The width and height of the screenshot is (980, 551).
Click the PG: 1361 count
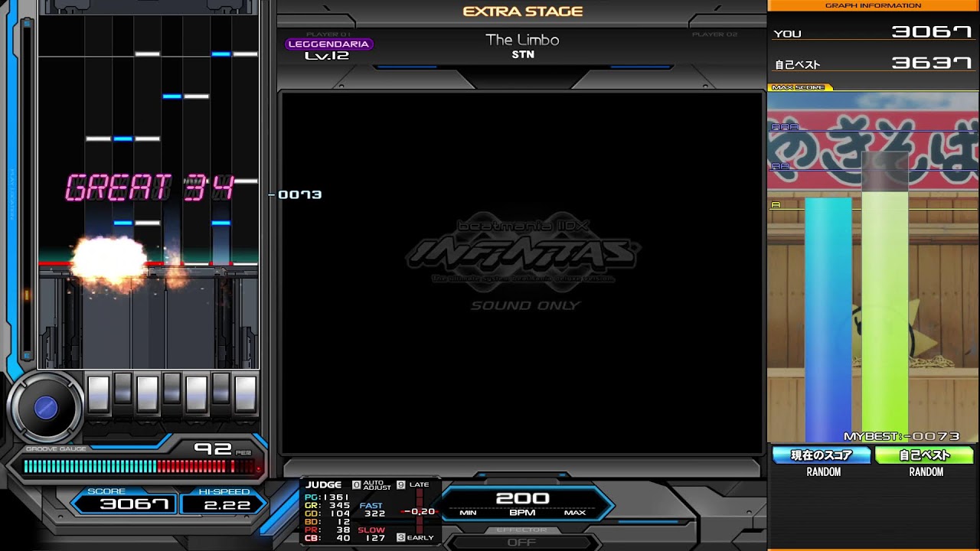click(x=328, y=497)
